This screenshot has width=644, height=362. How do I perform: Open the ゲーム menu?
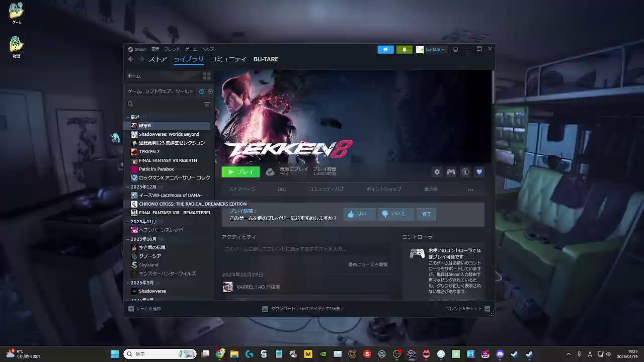191,49
